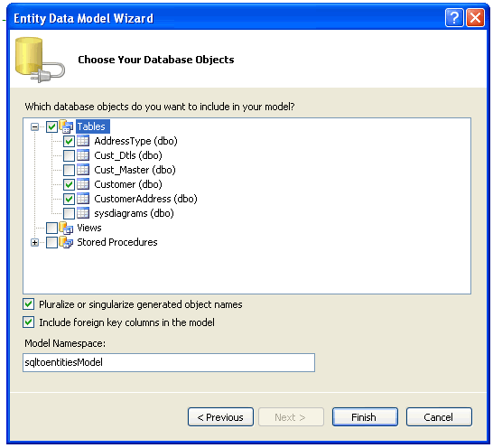The height and width of the screenshot is (448, 493).
Task: Collapse the Tables tree node
Action: point(34,127)
